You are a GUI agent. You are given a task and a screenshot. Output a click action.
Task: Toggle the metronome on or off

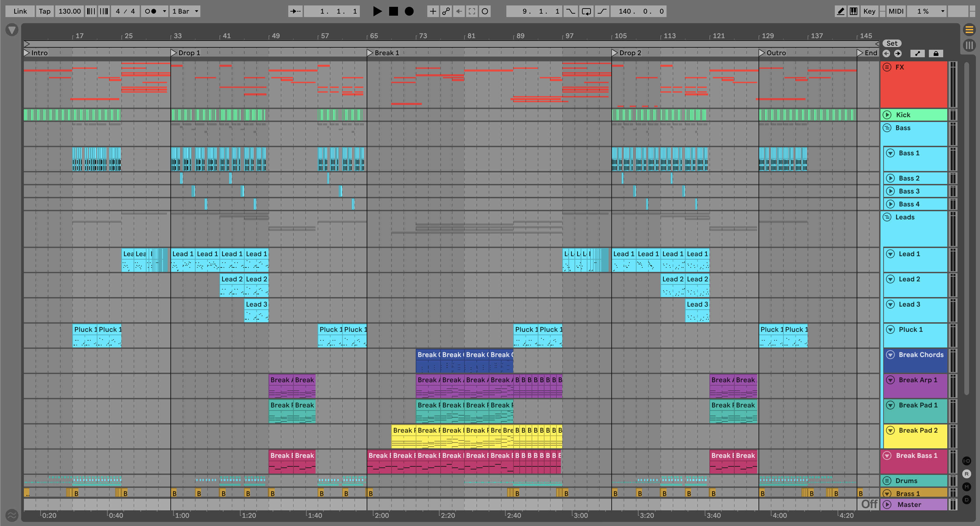pyautogui.click(x=151, y=11)
